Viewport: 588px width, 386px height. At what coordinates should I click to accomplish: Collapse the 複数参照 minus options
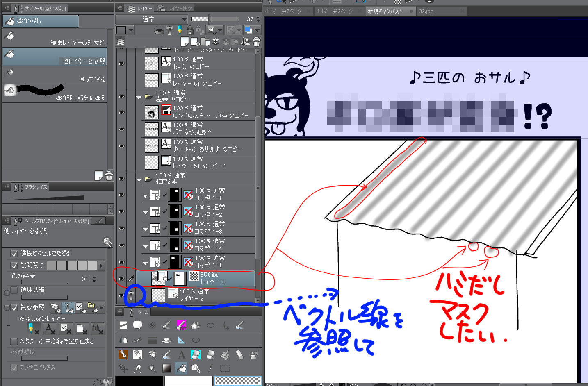(x=7, y=308)
